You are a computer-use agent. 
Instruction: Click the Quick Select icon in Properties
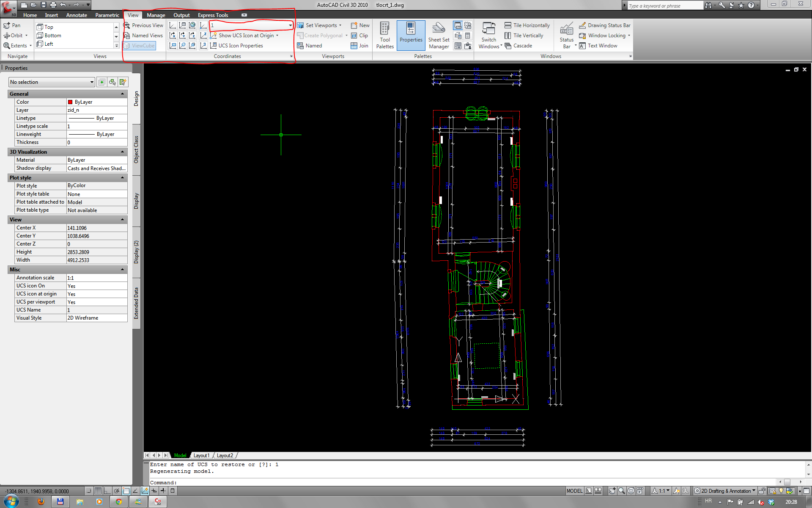click(x=123, y=82)
